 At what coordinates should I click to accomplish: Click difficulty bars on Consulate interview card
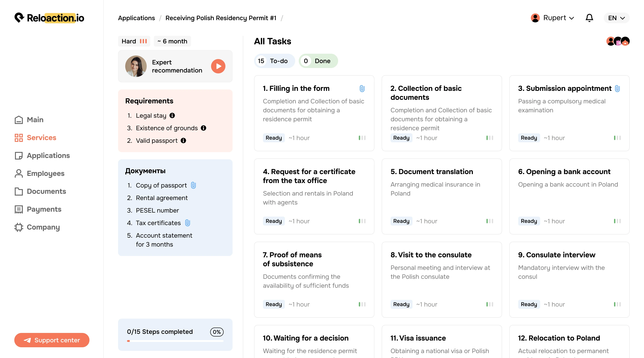(x=617, y=304)
